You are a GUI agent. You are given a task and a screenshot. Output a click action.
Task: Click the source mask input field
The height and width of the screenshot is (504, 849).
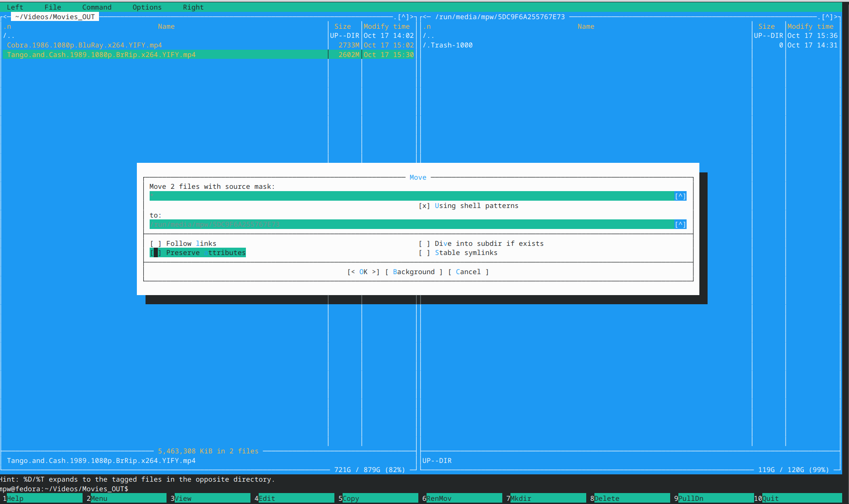(x=411, y=196)
